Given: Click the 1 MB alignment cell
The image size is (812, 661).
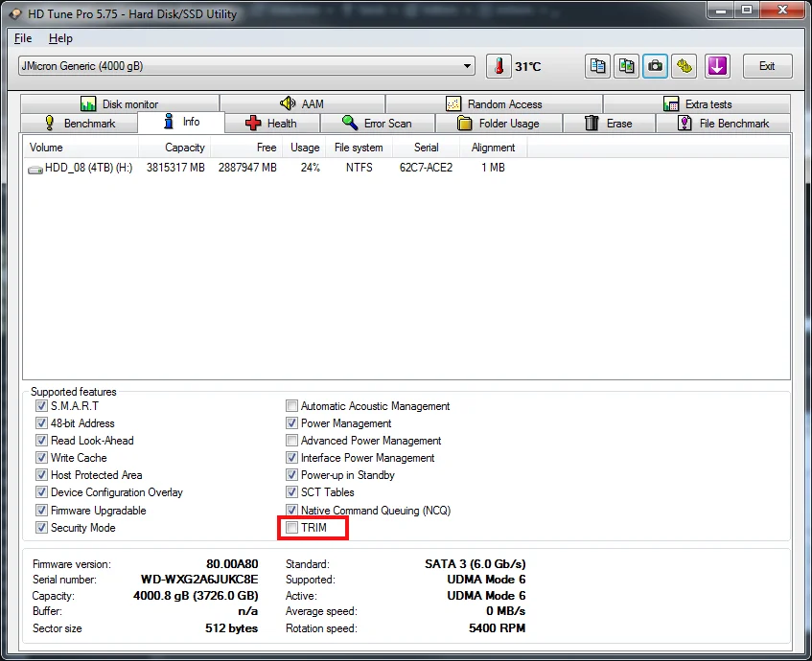Looking at the screenshot, I should pos(493,168).
